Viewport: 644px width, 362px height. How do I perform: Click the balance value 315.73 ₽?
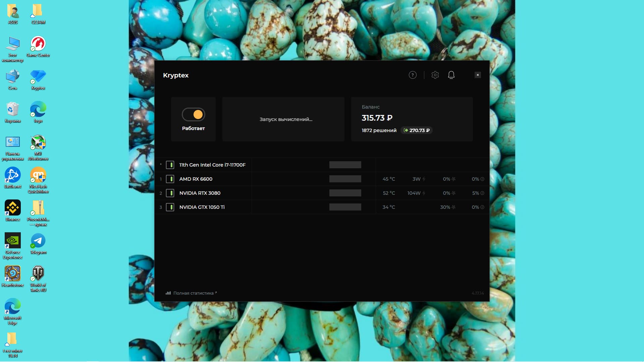377,118
